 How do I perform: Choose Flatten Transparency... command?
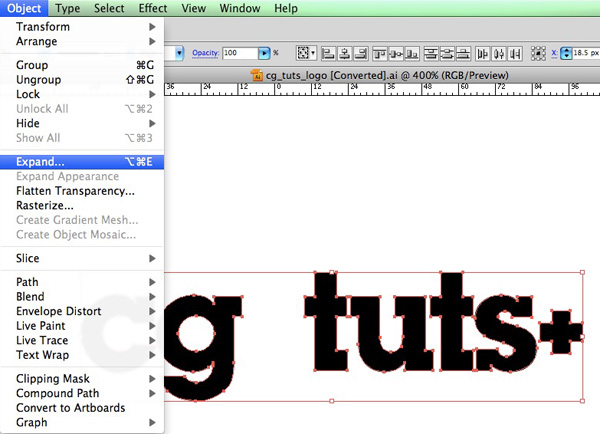(x=82, y=191)
